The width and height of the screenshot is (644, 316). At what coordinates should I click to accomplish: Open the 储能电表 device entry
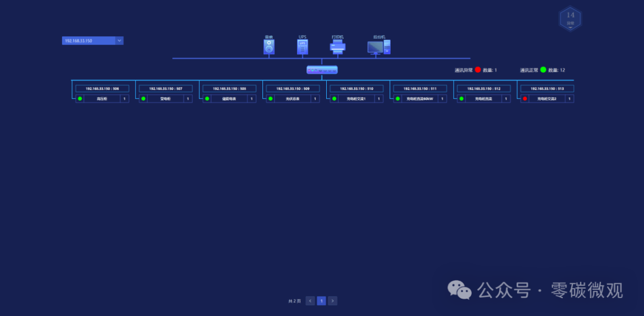[x=229, y=98]
